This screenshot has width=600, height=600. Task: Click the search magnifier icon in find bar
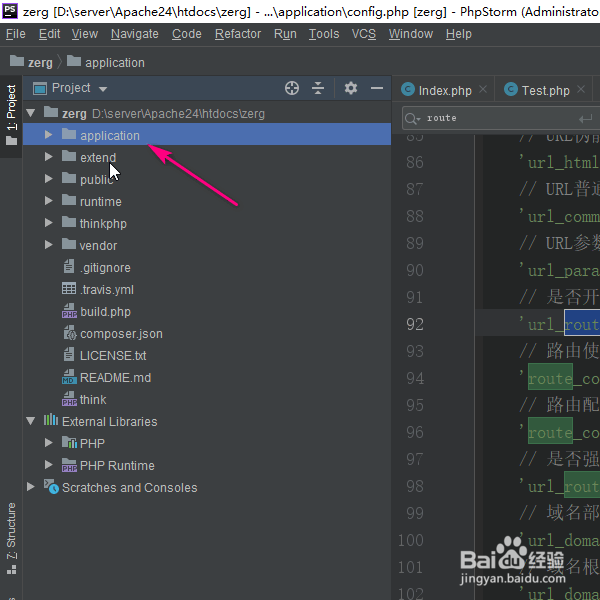412,119
